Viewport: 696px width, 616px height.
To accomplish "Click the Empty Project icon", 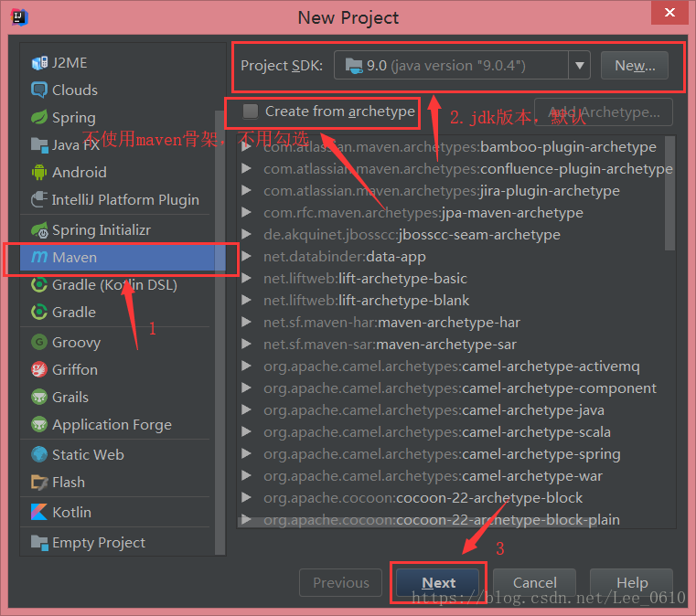I will pos(39,543).
